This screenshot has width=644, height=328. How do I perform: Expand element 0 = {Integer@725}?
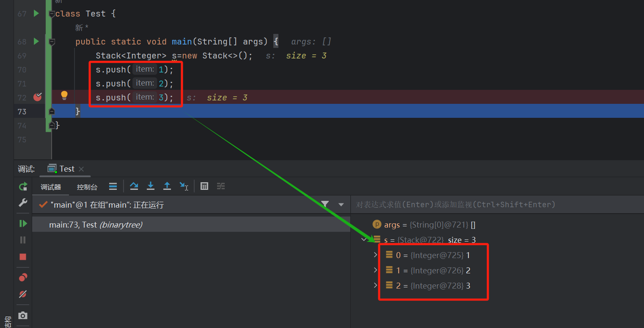(x=375, y=255)
